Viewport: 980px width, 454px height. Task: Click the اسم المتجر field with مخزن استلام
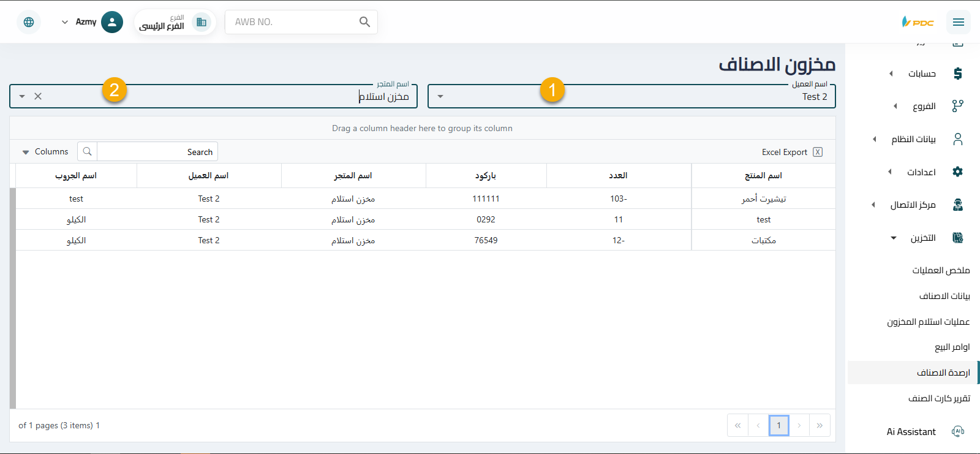point(213,96)
